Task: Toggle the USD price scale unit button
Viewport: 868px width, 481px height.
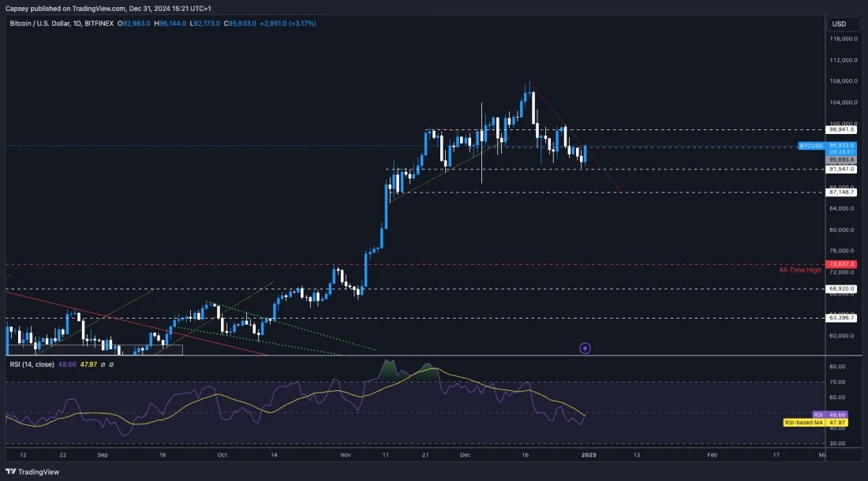Action: (x=843, y=24)
